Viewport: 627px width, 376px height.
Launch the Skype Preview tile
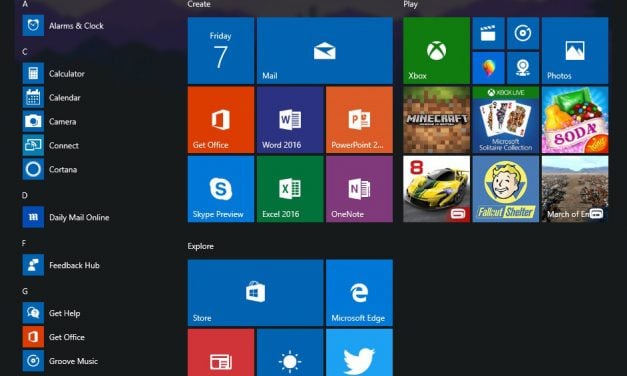221,189
